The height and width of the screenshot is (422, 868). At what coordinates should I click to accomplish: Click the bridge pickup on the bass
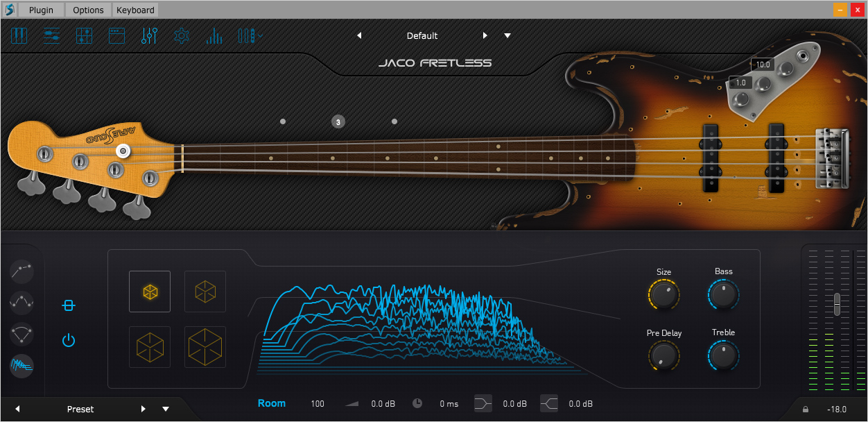tap(776, 158)
